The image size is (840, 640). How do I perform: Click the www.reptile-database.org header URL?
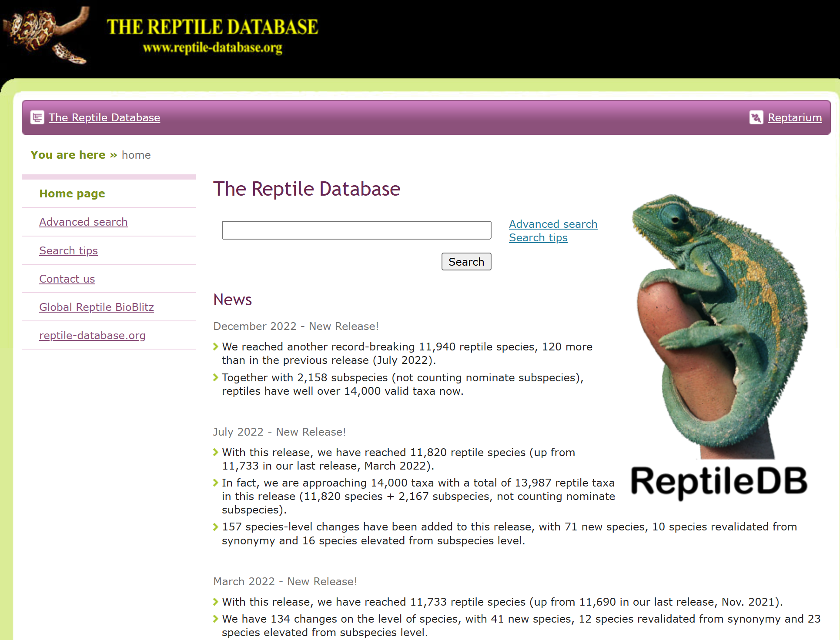click(212, 48)
